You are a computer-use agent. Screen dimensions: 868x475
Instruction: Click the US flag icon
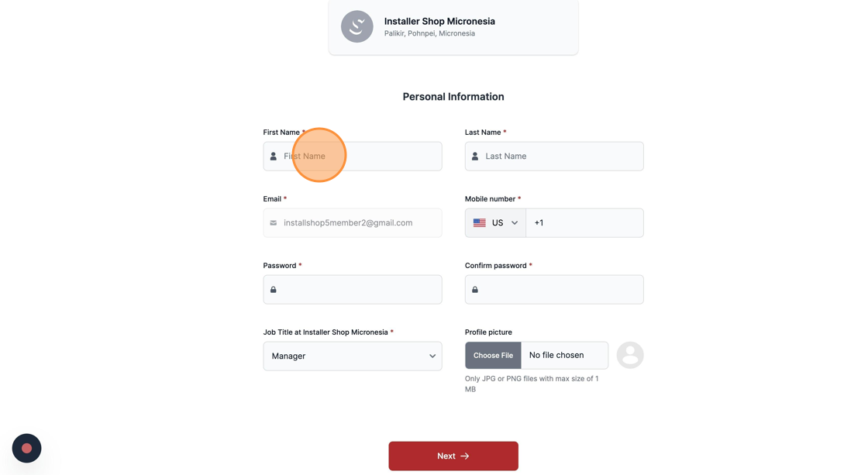click(x=480, y=223)
